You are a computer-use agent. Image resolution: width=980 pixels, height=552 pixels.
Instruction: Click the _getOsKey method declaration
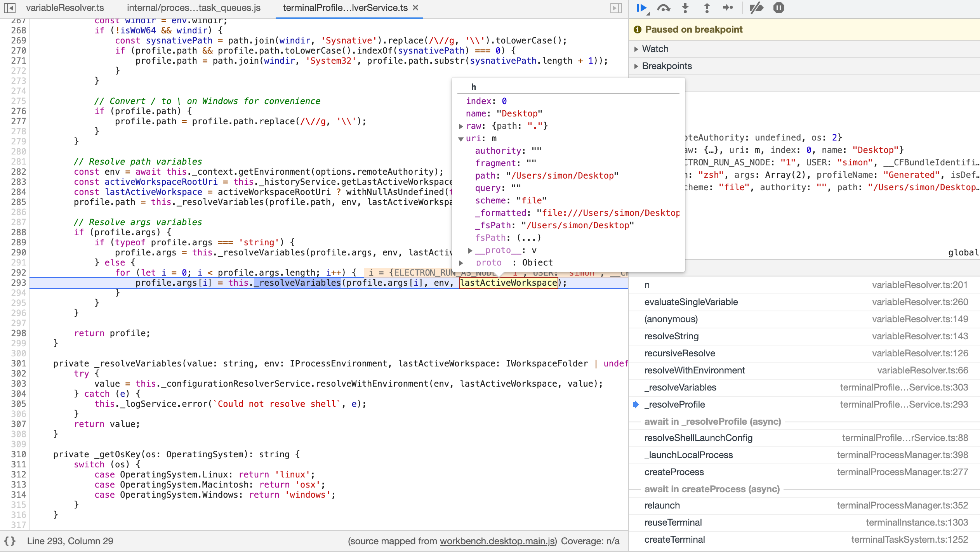[176, 454]
